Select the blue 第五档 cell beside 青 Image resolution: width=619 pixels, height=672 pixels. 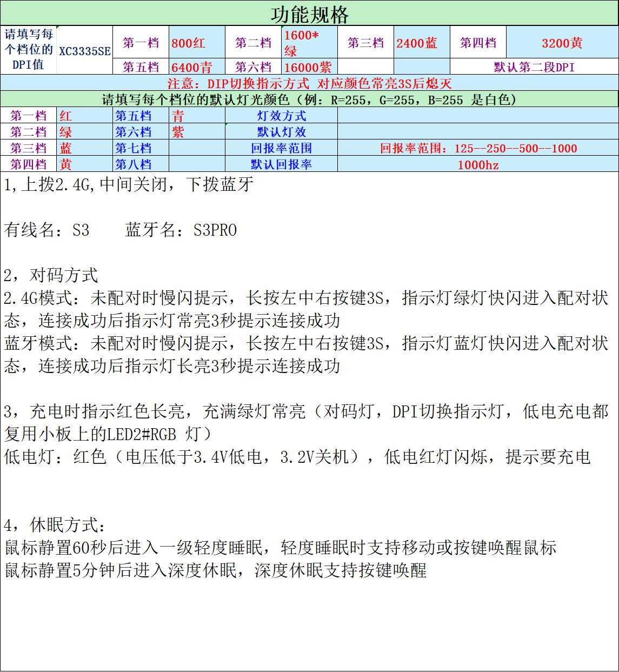[x=141, y=115]
